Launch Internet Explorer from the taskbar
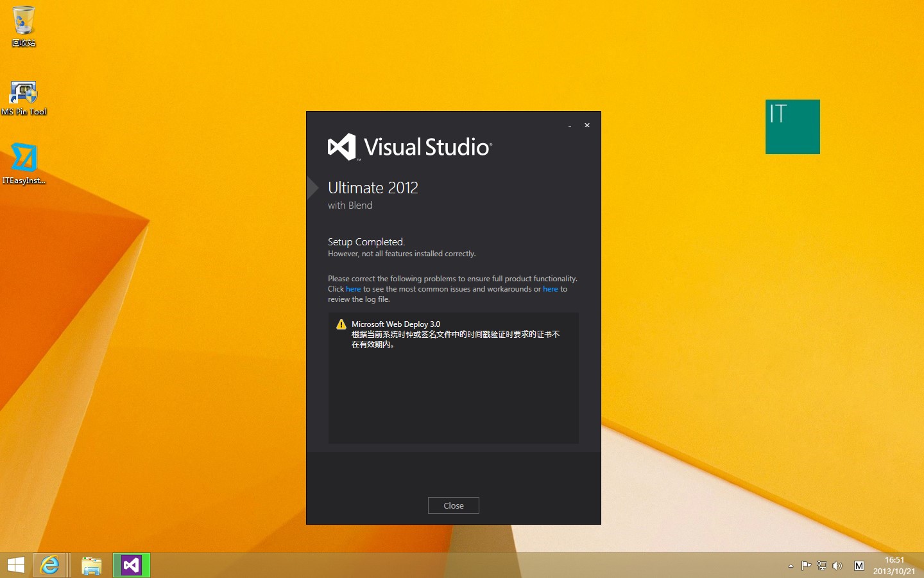The image size is (924, 578). click(x=50, y=565)
